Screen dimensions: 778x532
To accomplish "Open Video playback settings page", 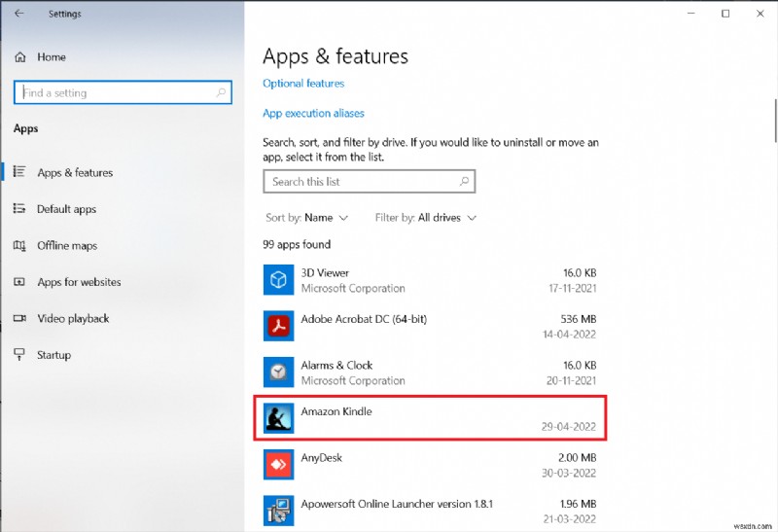I will (x=73, y=319).
